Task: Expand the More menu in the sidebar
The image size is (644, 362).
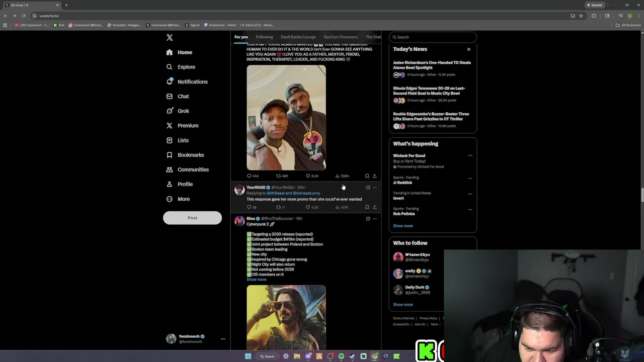Action: [178, 199]
